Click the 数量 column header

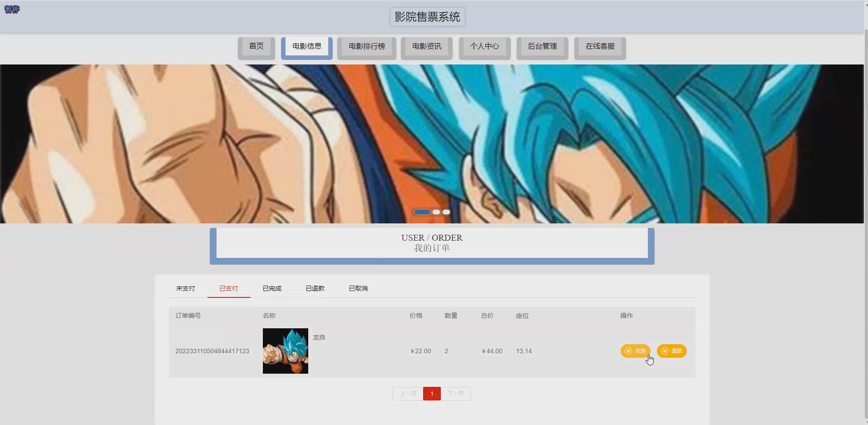click(x=451, y=316)
